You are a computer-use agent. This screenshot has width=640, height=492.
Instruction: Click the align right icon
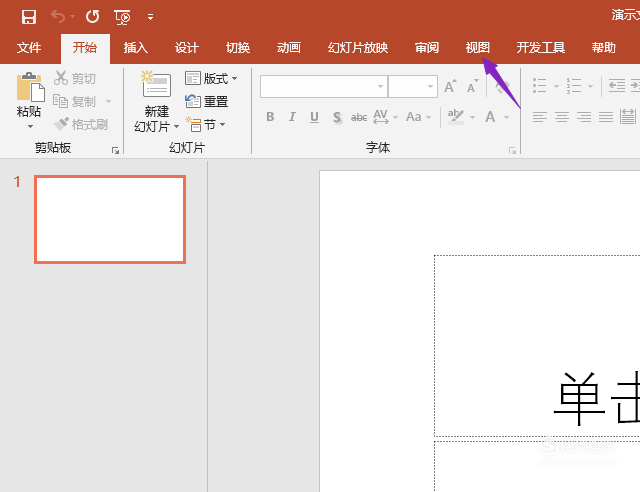click(x=584, y=117)
